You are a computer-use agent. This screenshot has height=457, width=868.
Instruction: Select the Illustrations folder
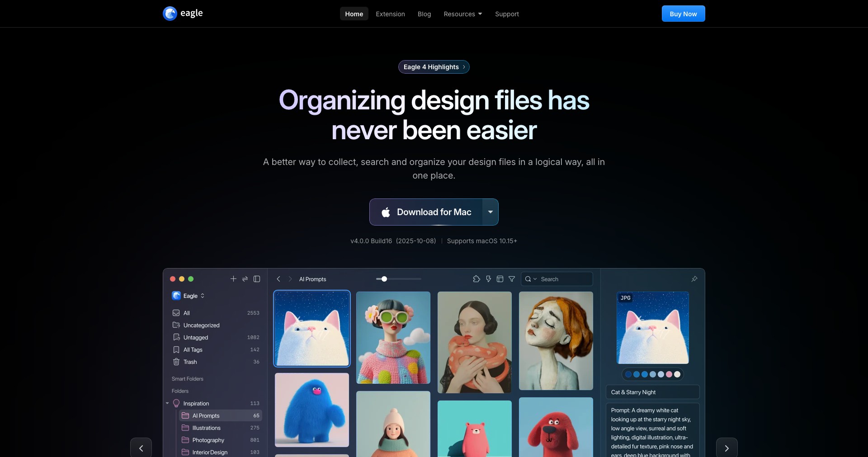[x=221, y=428]
